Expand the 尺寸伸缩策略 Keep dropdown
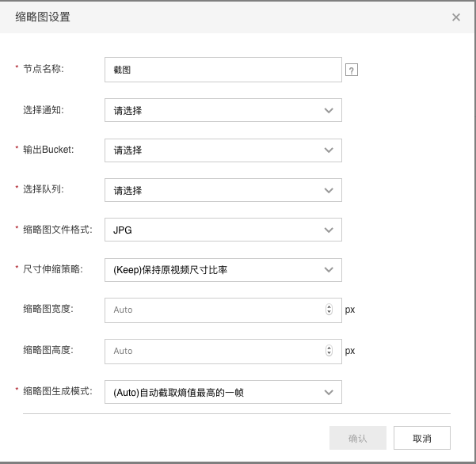Screen dimensions: 476x464 (223, 270)
